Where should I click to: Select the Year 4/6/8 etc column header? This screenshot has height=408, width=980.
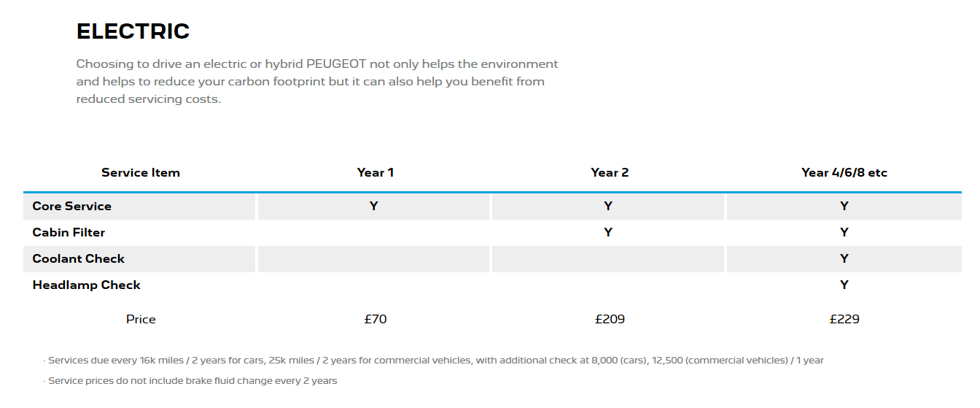(x=844, y=173)
